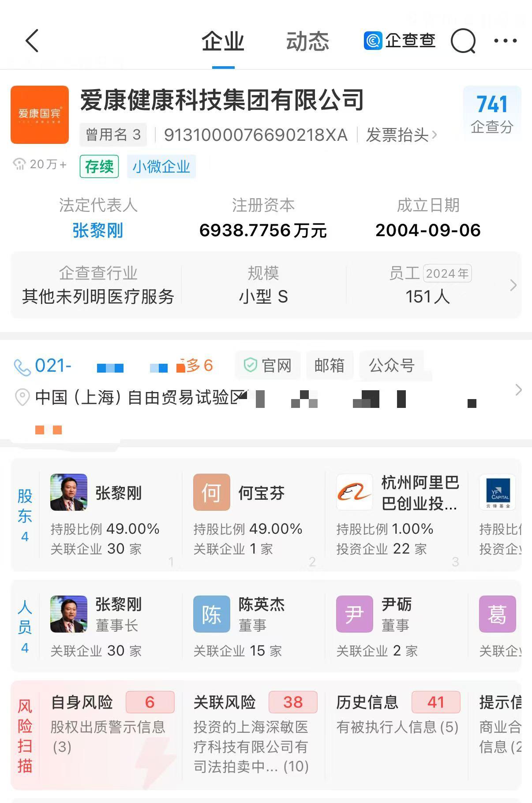Tap 陈英杰's 关联企业 15 家
Screen dimensions: 532x803
(x=237, y=651)
